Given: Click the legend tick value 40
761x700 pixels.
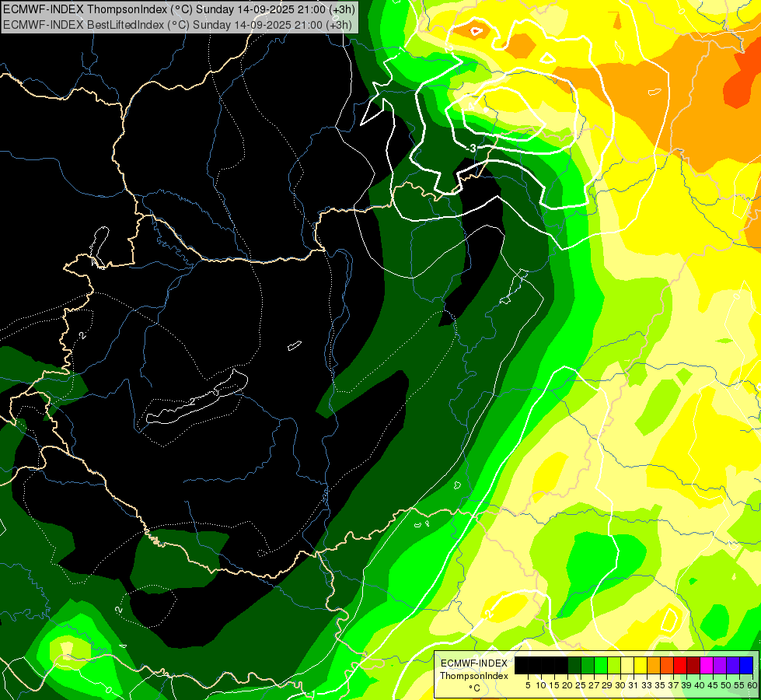Looking at the screenshot, I should (x=700, y=685).
